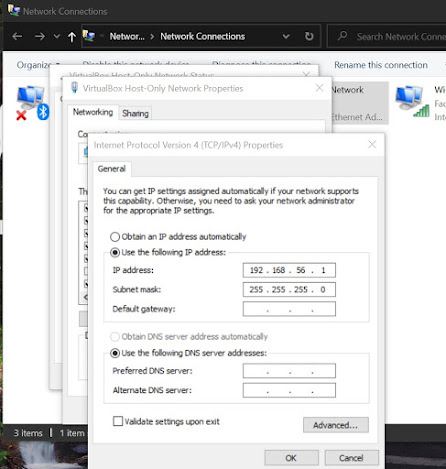The image size is (446, 469).
Task: Select the Bluetooth network connection icon
Action: (32, 103)
